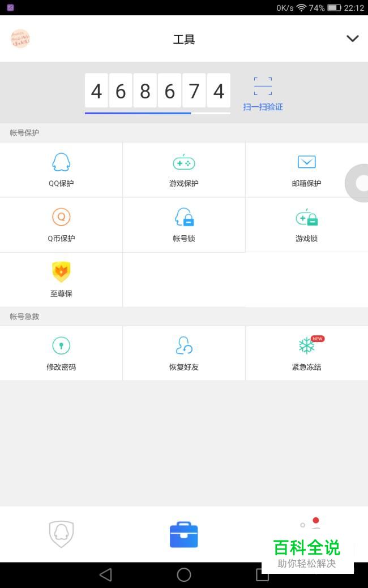This screenshot has height=588, width=368.
Task: Open 至尊保 golden shield icon
Action: coord(61,271)
